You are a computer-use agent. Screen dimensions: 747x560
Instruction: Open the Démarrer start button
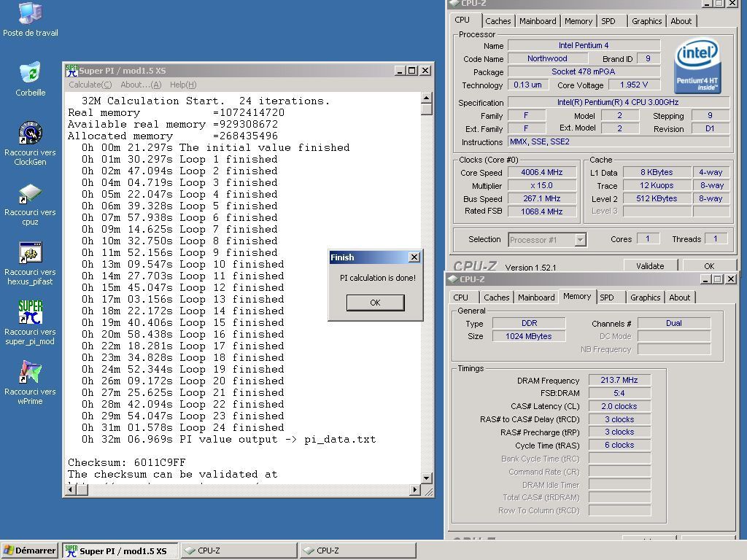tap(29, 551)
